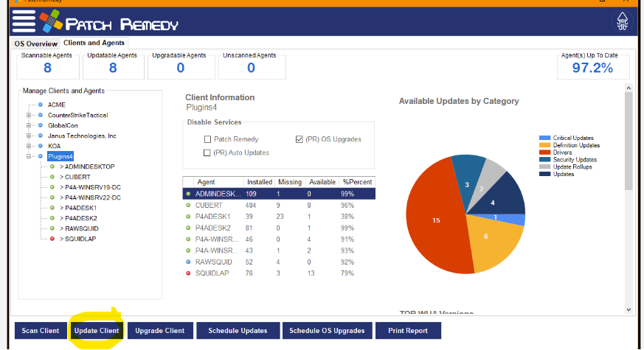Click green status dot in P4ADESK1 table row
This screenshot has height=350, width=644.
click(188, 217)
